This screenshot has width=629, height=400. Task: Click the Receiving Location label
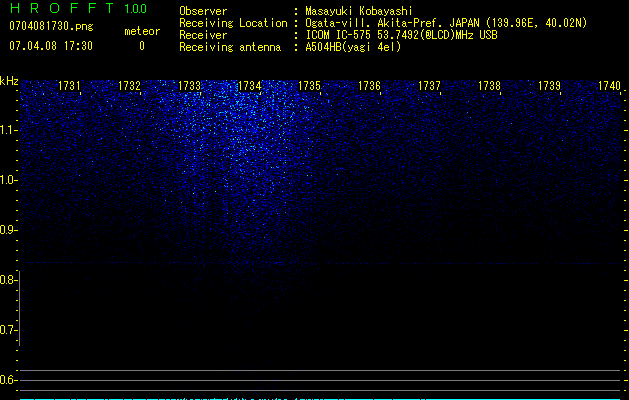(233, 23)
